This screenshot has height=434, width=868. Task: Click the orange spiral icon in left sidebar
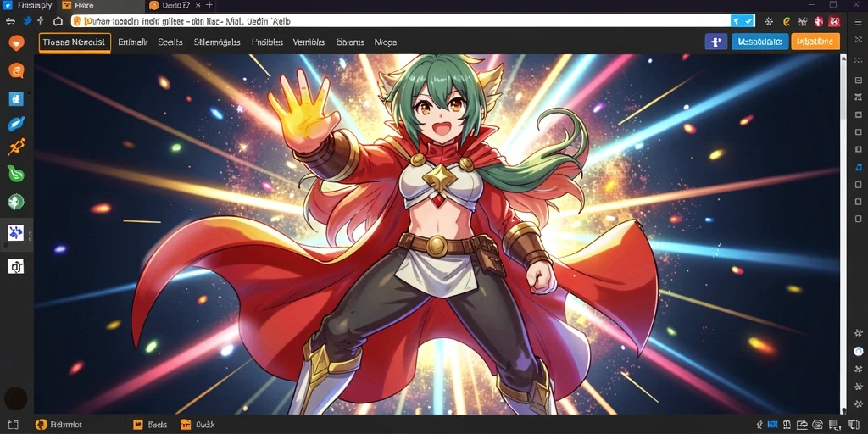click(17, 70)
